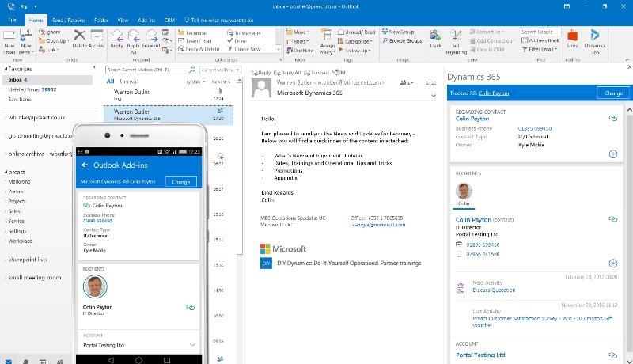Screen dimensions: 633x364
Task: Click Reply in the reading pane
Action: click(x=261, y=73)
